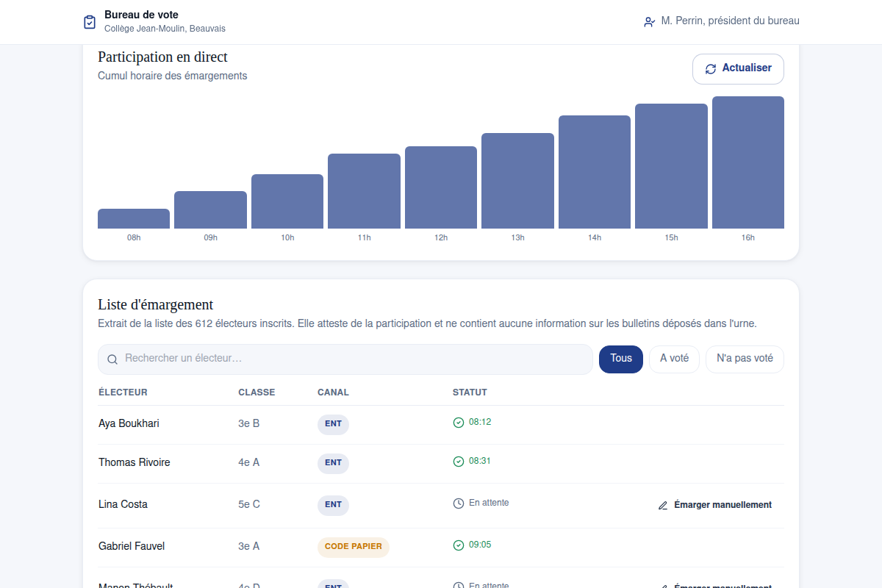
Task: Click the Participation en direct heading
Action: coord(162,57)
